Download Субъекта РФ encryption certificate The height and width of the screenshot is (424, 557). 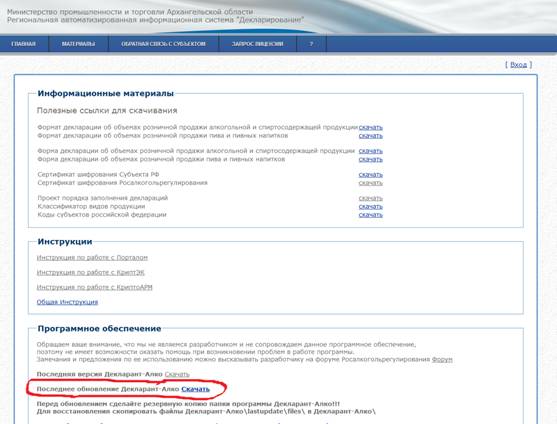tap(371, 175)
